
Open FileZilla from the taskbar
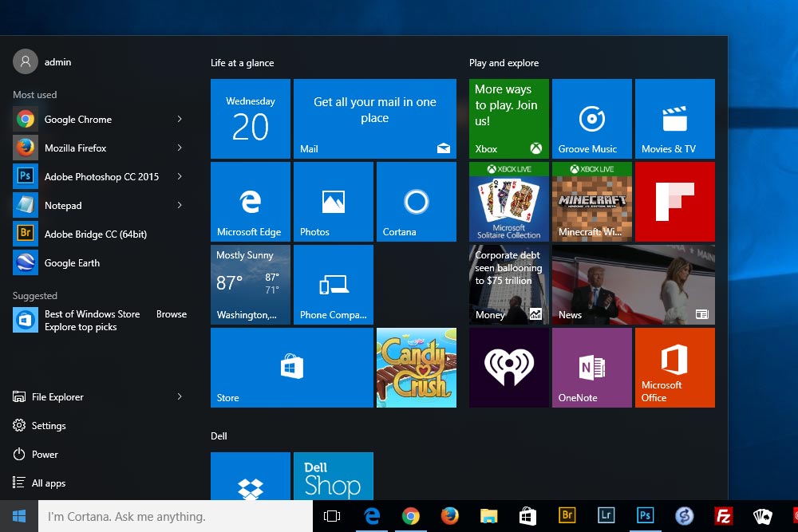click(x=724, y=517)
